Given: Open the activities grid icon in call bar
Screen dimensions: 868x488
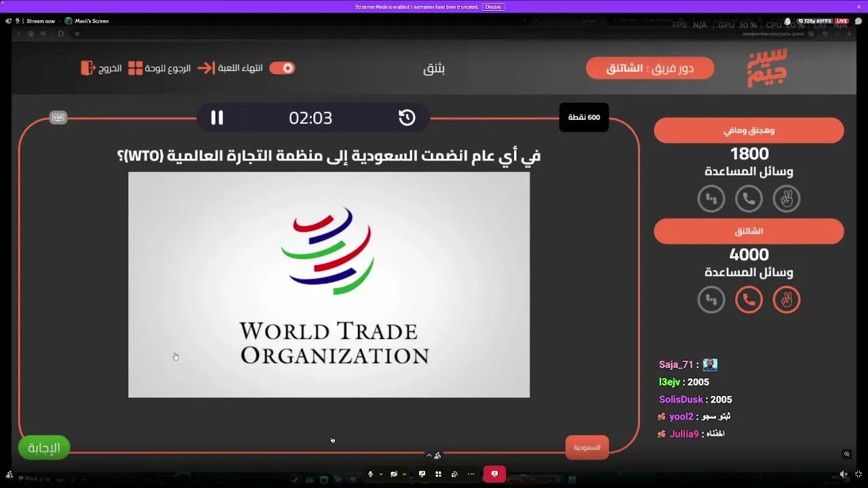Looking at the screenshot, I should pos(438,474).
